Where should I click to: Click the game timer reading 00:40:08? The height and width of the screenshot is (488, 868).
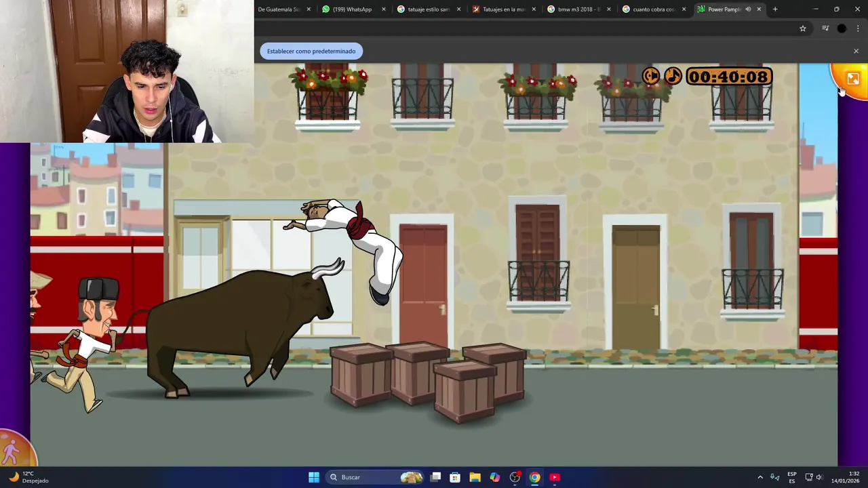tap(728, 77)
